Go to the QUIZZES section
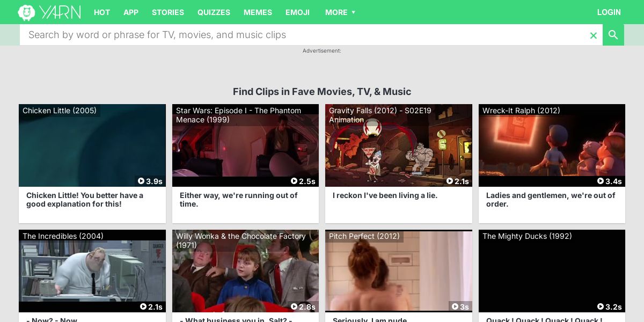Viewport: 644px width, 322px height. pos(214,12)
